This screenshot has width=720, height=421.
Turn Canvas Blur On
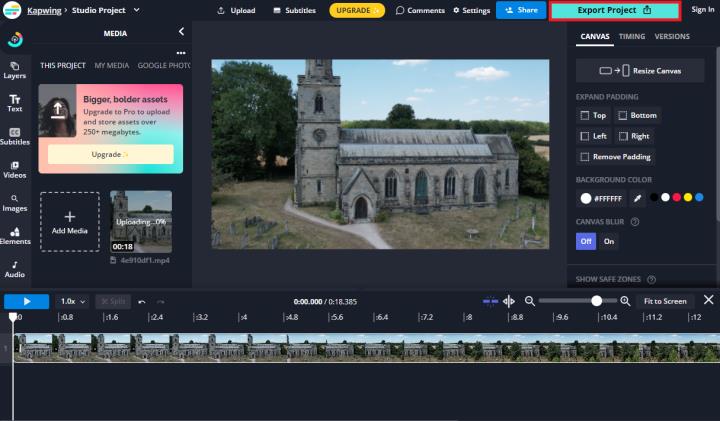coord(609,241)
